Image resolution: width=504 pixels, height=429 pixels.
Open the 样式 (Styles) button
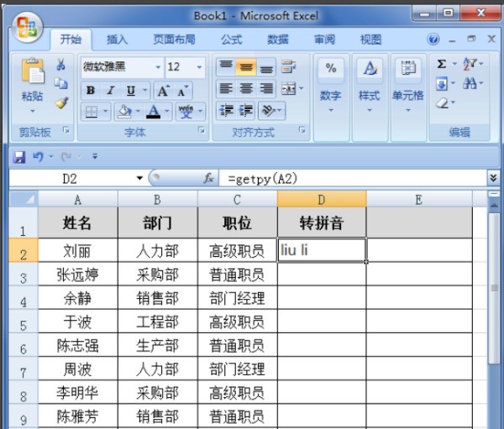[x=370, y=85]
